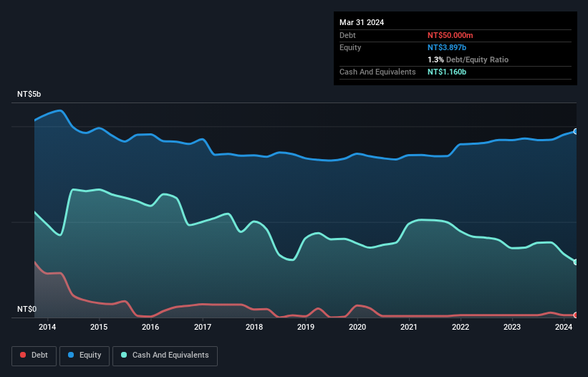Click the 1.3% Debt/Equity Ratio text
Screen dimensions: 588x377
pos(468,59)
